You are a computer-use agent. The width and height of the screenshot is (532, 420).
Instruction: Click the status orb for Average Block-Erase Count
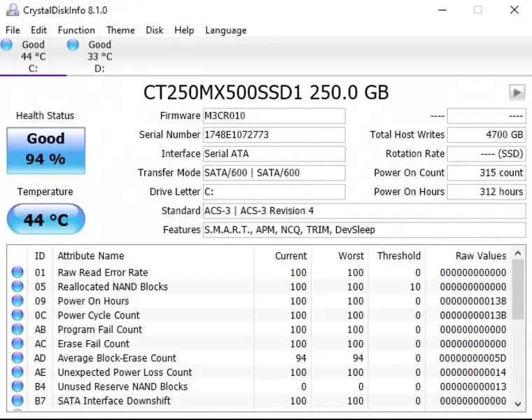[x=17, y=358]
